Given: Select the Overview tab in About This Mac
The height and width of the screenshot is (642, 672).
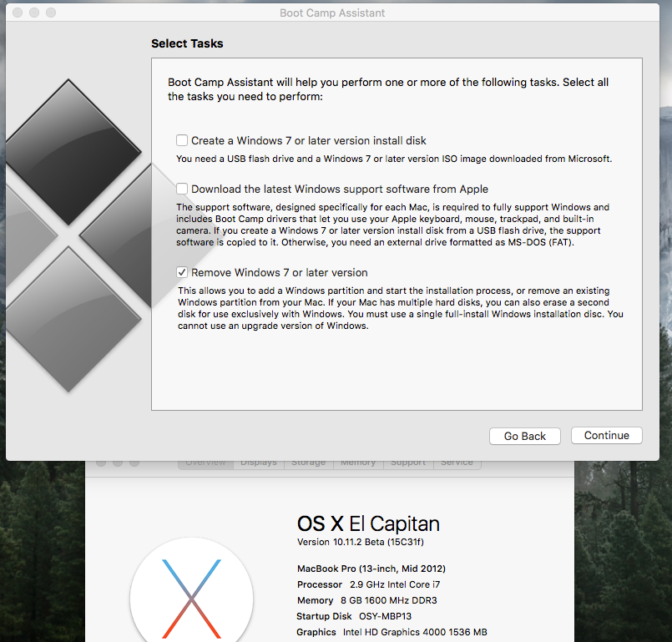Looking at the screenshot, I should click(x=205, y=463).
